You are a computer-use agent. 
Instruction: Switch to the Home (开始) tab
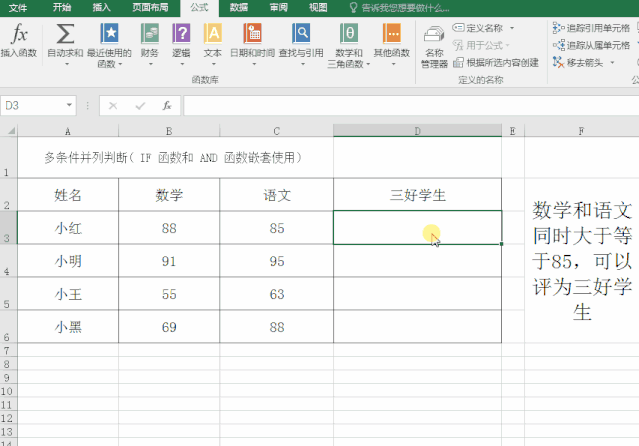coord(62,7)
